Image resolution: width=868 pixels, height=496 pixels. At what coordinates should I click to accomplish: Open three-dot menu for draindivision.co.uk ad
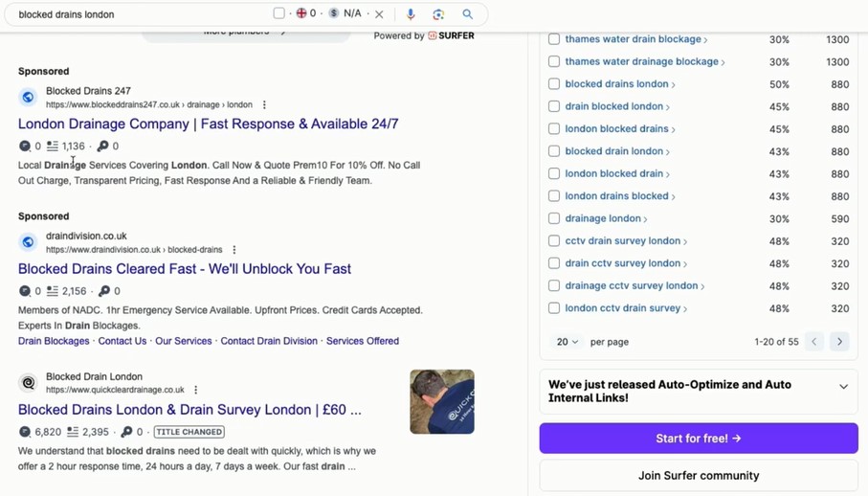click(234, 250)
